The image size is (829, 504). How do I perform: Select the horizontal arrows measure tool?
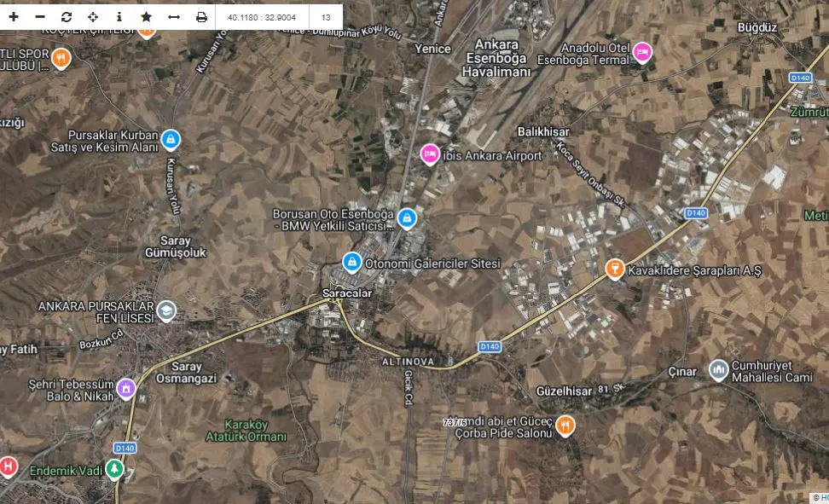(174, 17)
